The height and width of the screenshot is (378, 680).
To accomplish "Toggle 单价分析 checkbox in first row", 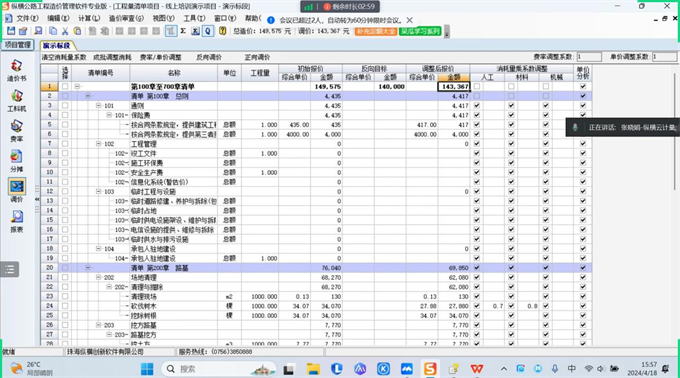I will tap(583, 87).
